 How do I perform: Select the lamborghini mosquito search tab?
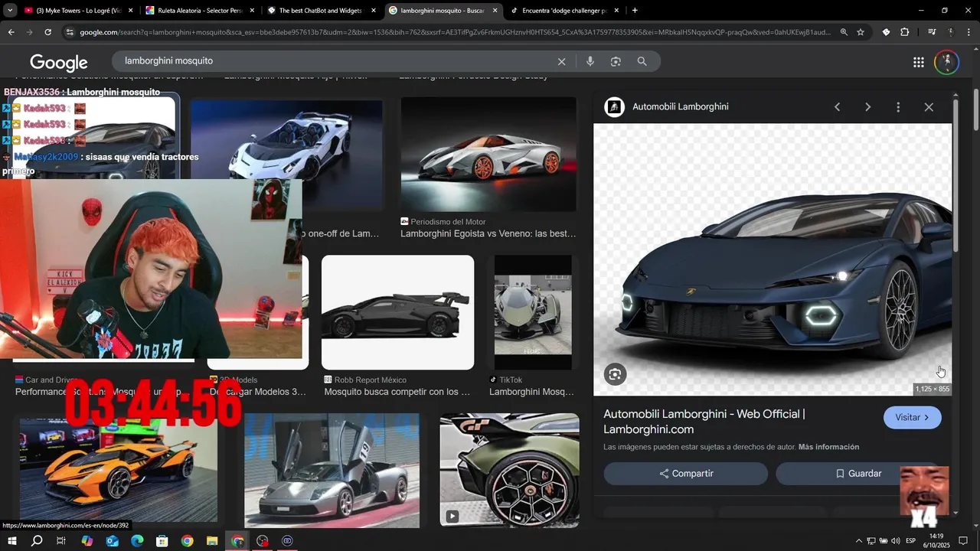pyautogui.click(x=443, y=11)
